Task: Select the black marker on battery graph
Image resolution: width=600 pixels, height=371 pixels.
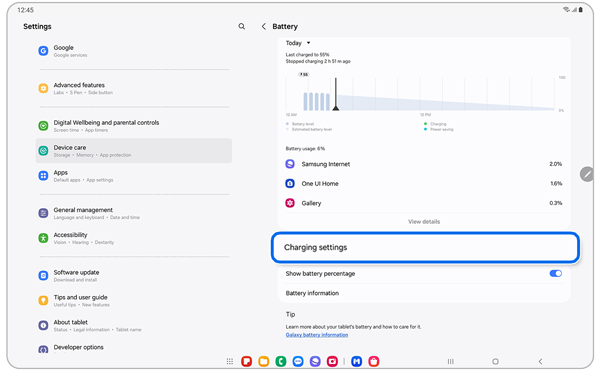Action: (336, 94)
